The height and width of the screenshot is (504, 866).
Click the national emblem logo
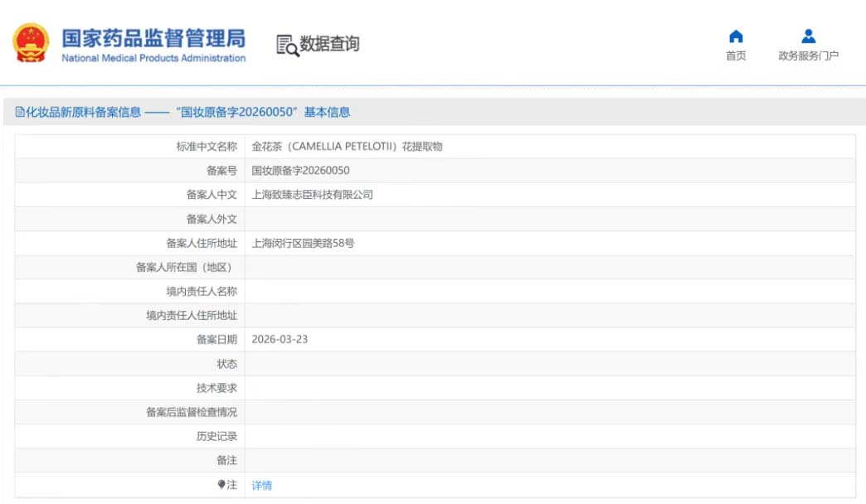click(32, 43)
